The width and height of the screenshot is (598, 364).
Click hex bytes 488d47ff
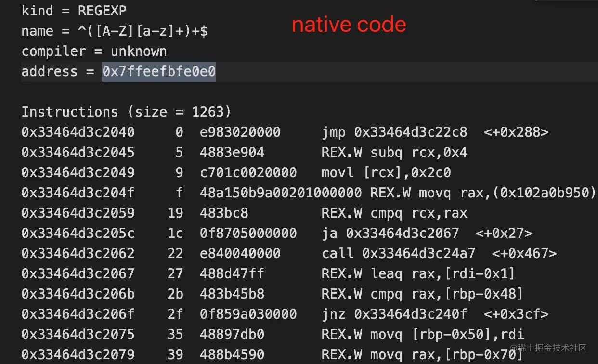pyautogui.click(x=232, y=274)
